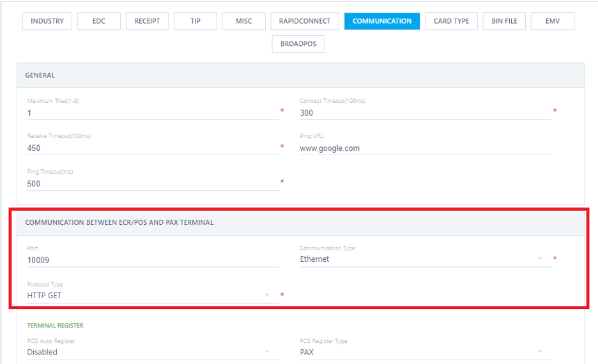Edit the Ping URL field
Image resolution: width=598 pixels, height=364 pixels.
click(x=425, y=148)
